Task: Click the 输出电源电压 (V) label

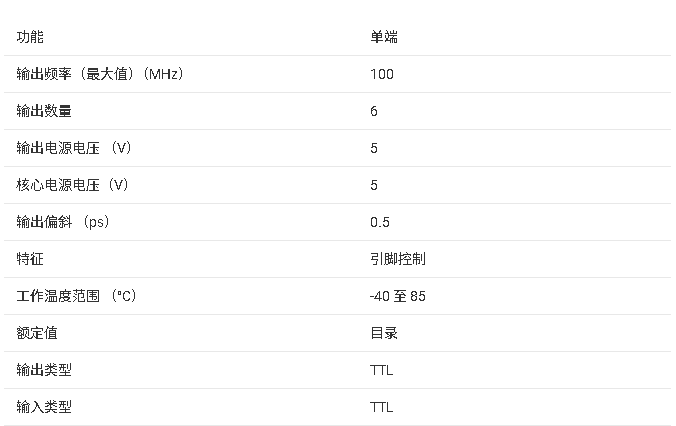Action: 74,148
